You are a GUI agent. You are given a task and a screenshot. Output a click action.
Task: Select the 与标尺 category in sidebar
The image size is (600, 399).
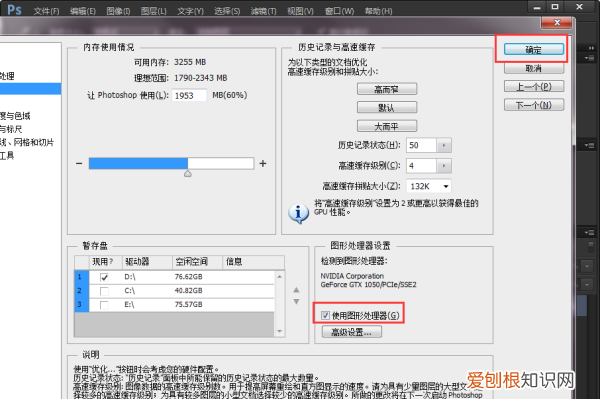(x=11, y=129)
